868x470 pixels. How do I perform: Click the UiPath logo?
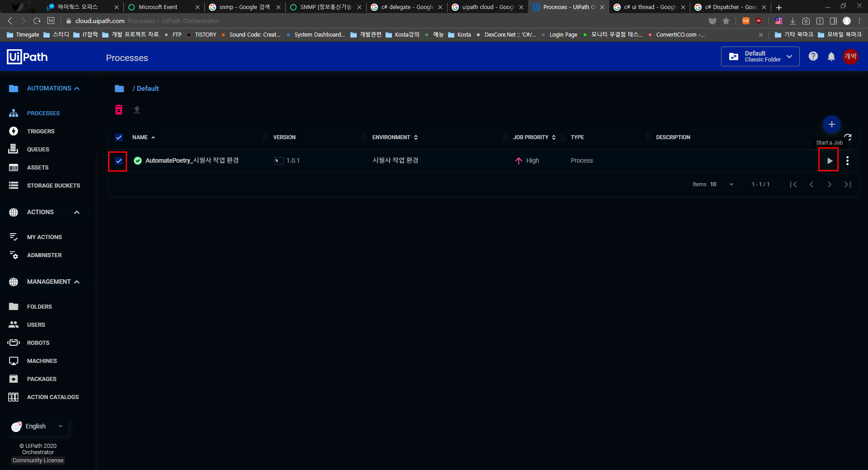click(27, 57)
